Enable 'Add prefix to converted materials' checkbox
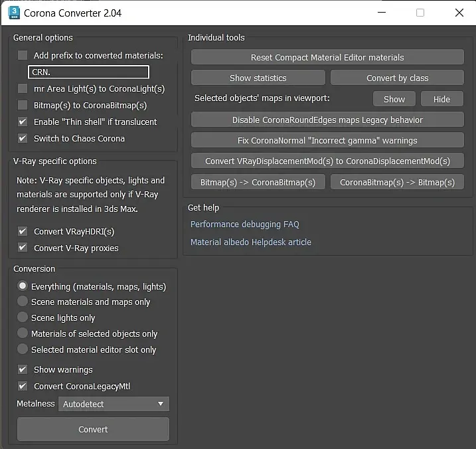 (23, 56)
